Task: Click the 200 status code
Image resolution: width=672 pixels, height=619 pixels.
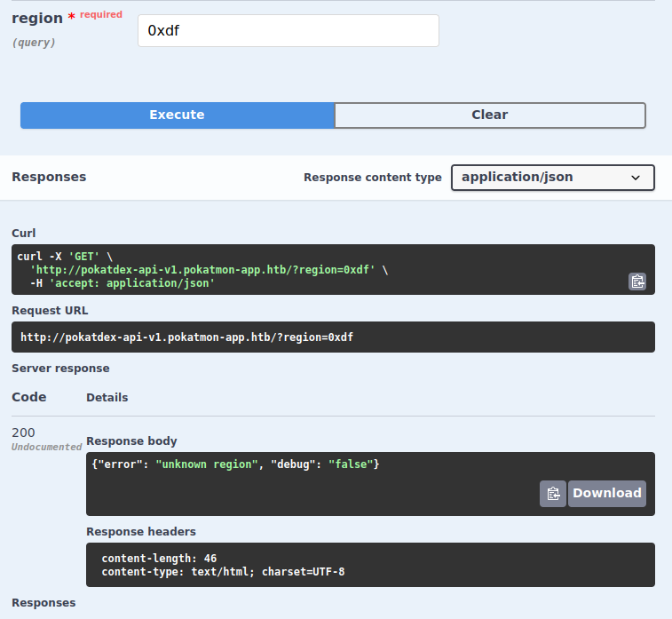Action: 23,433
